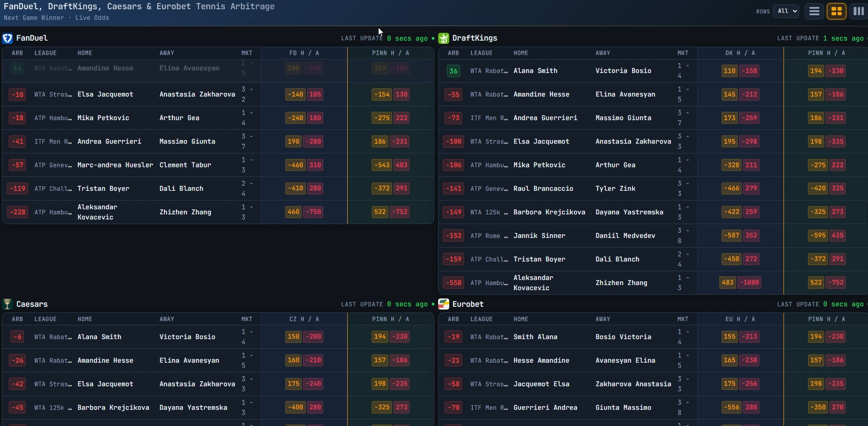Image resolution: width=868 pixels, height=426 pixels.
Task: Select Jannik Sinner in the DraftKings table
Action: coord(539,236)
